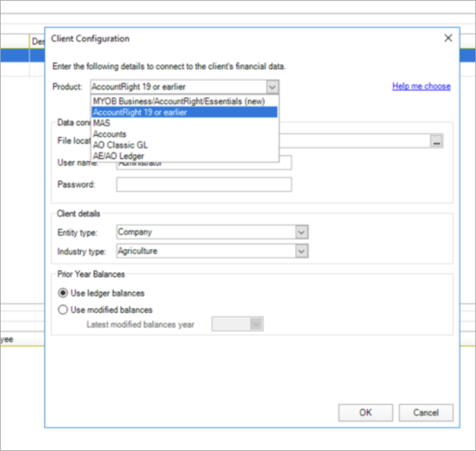The height and width of the screenshot is (451, 476).
Task: Collapse the Product dropdown arrow
Action: (x=272, y=87)
